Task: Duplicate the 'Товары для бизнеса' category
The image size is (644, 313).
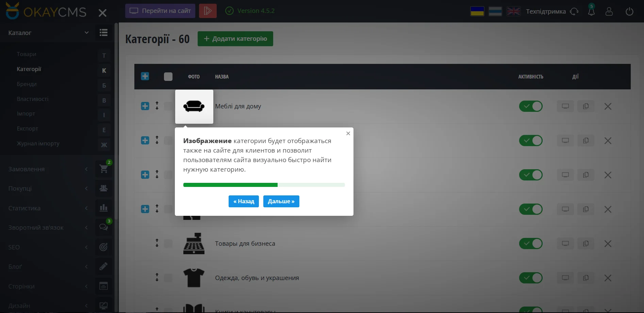Action: (586, 243)
